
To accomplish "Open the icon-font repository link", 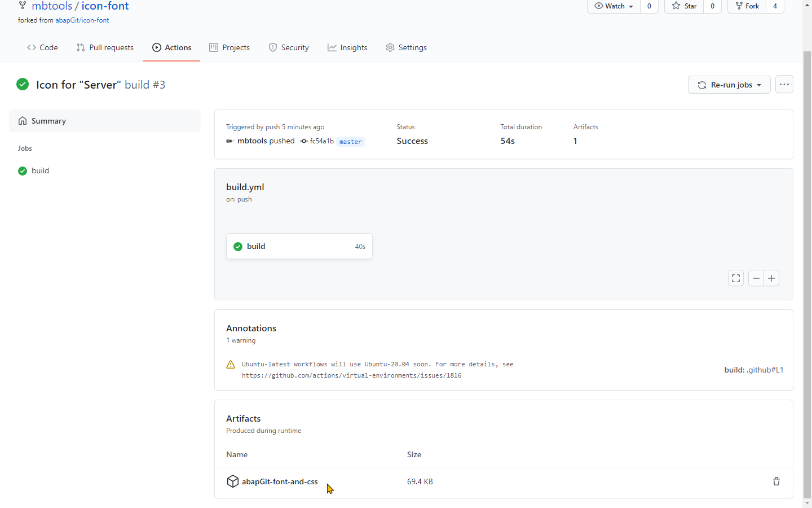I will tap(105, 6).
